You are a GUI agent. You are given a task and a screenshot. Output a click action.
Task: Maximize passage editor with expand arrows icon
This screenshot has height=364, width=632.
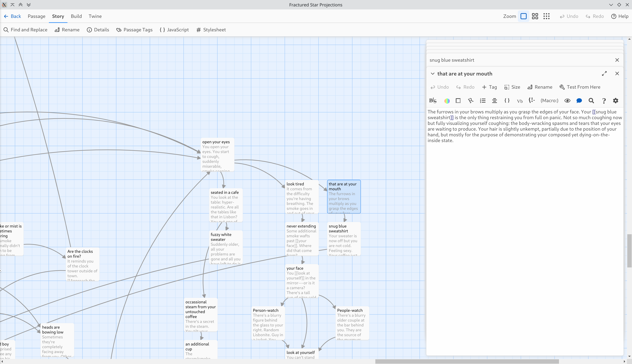point(604,73)
